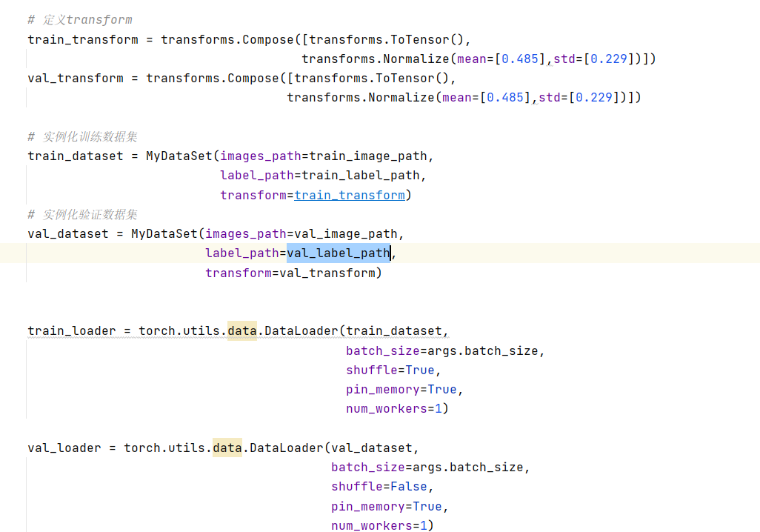Click 'batch_size=args.batch_size,' under val_loader

[431, 468]
